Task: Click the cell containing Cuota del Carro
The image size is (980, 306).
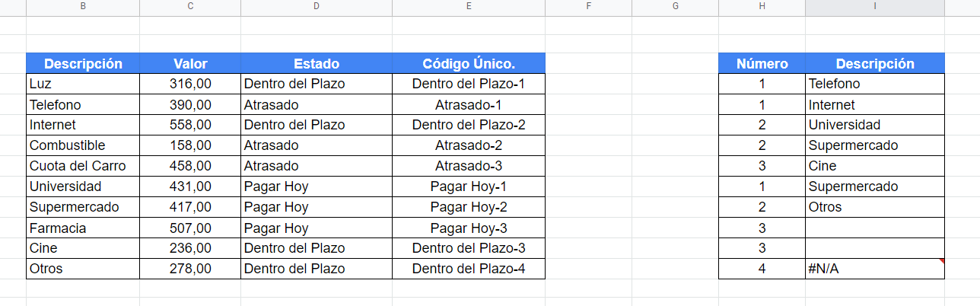Action: click(x=83, y=166)
